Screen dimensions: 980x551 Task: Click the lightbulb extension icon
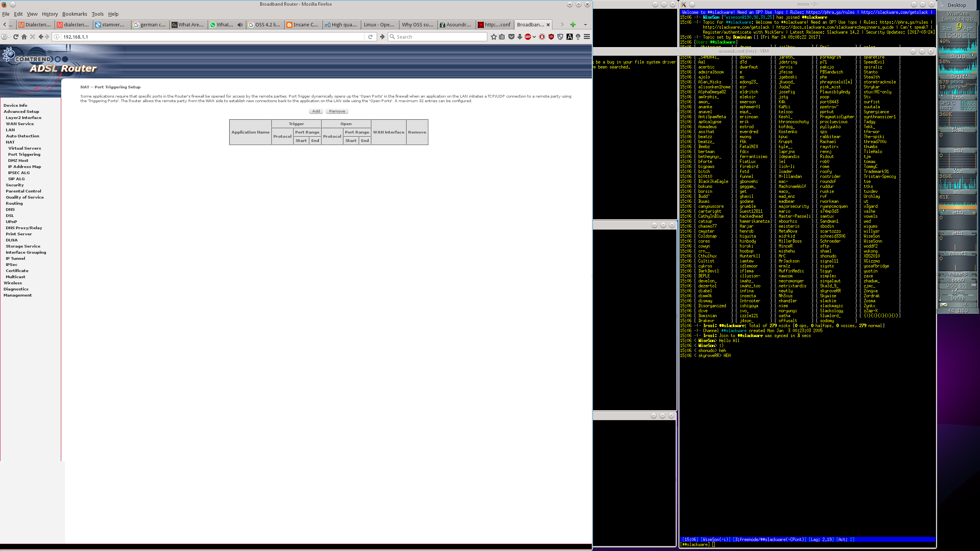[578, 37]
